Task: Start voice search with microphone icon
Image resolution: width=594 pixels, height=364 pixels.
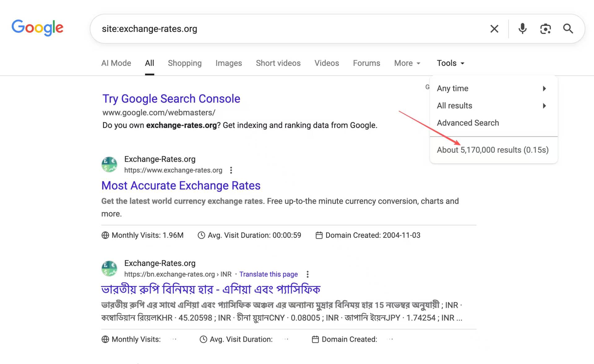Action: click(x=523, y=29)
